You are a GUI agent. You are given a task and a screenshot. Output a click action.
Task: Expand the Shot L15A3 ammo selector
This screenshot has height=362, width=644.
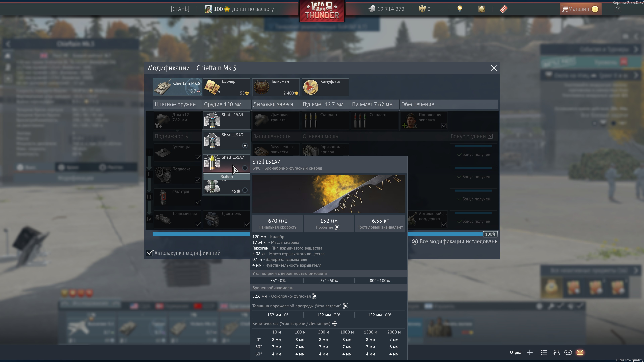pos(226,120)
